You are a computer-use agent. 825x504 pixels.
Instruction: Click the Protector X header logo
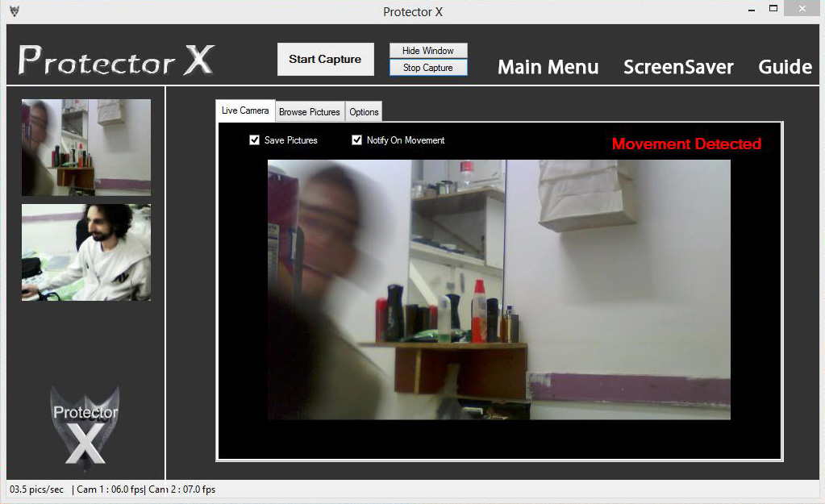coord(116,60)
